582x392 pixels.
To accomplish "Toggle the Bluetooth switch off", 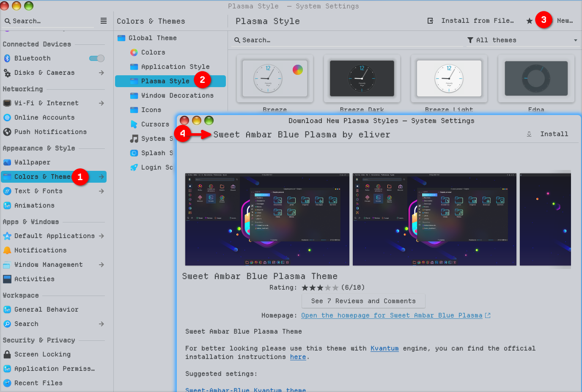I will point(97,58).
